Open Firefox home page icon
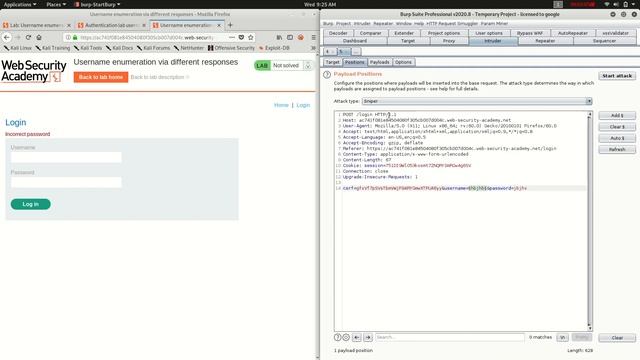 click(39, 37)
